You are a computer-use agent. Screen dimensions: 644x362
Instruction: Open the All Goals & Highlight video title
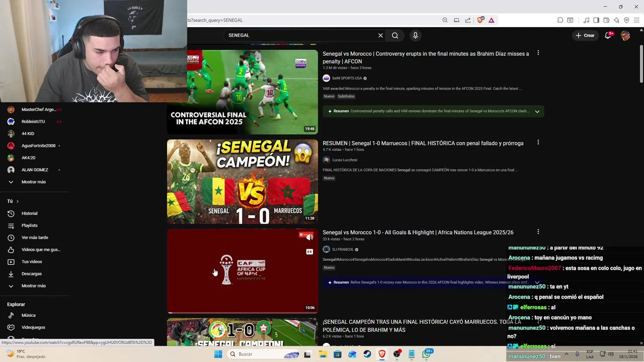[418, 232]
